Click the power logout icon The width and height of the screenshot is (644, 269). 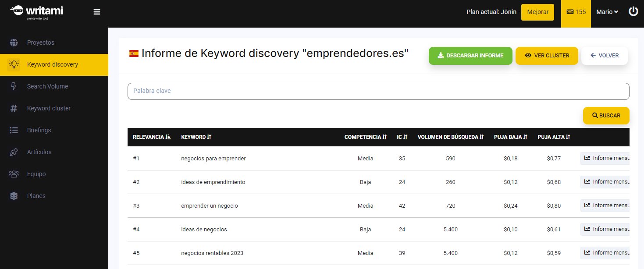pos(633,12)
